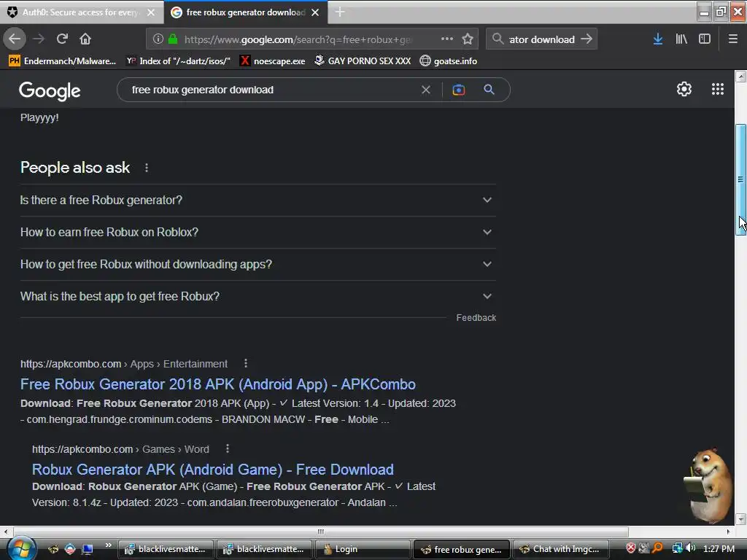Open Free Robux Generator 2018 APK result

[x=217, y=384]
